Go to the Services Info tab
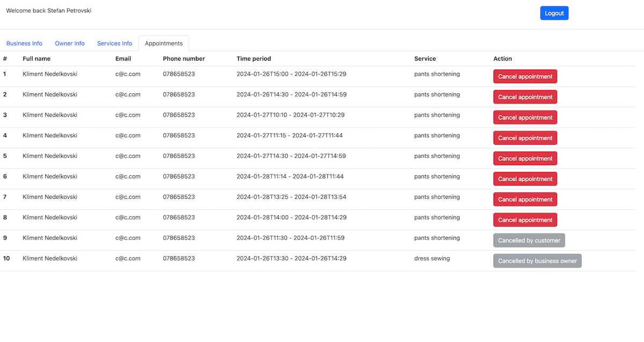Image resolution: width=644 pixels, height=342 pixels. point(114,43)
